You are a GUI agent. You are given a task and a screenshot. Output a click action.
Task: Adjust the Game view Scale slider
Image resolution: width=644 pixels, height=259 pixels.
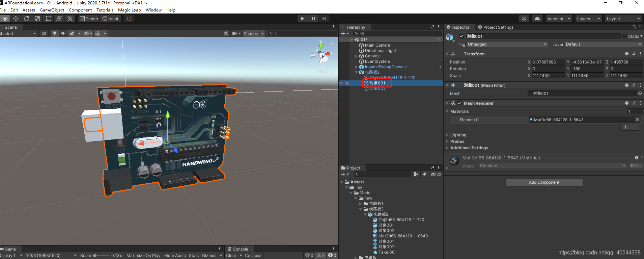(101, 256)
